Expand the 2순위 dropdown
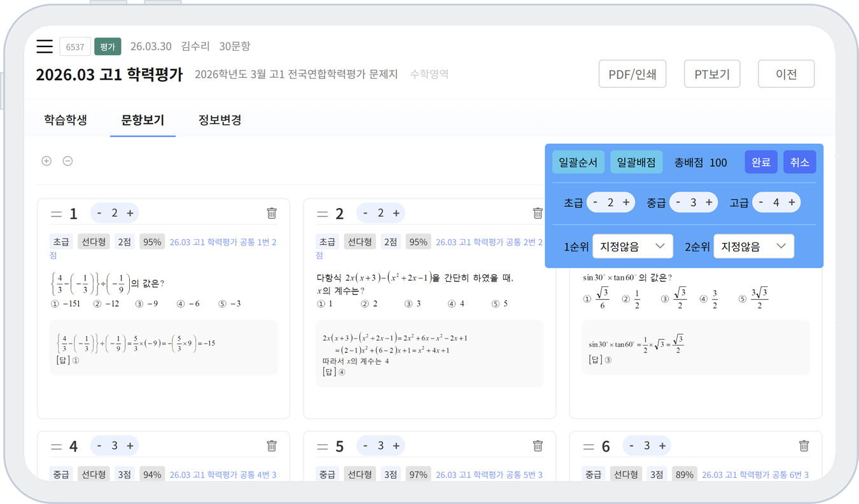This screenshot has width=859, height=504. coord(753,246)
